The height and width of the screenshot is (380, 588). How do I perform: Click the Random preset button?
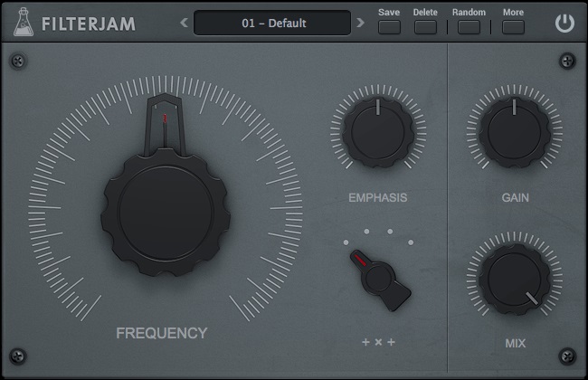469,26
